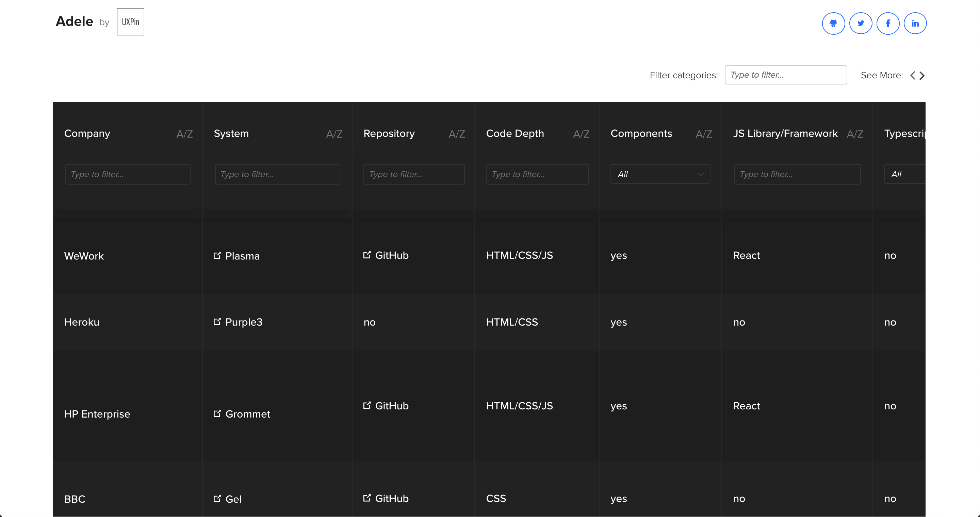Click the Repository column header

pos(389,134)
